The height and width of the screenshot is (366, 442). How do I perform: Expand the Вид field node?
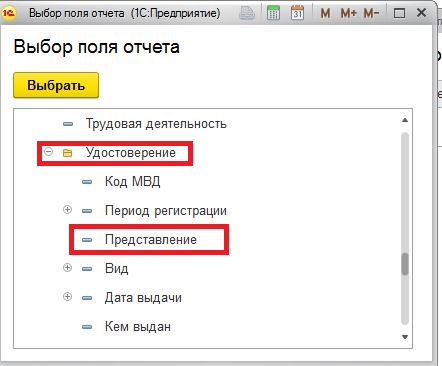tap(67, 268)
